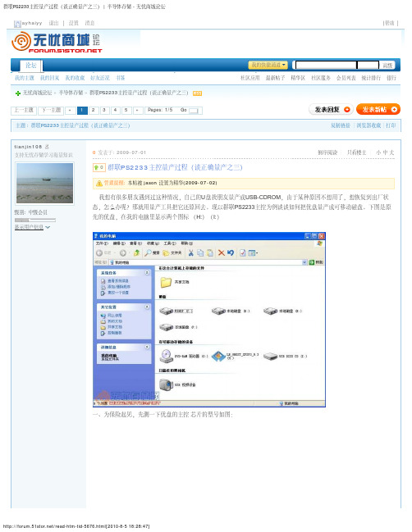412x532 pixels.
Task: Click the ayhaiyy user avatar icon at top
Action: tap(17, 24)
